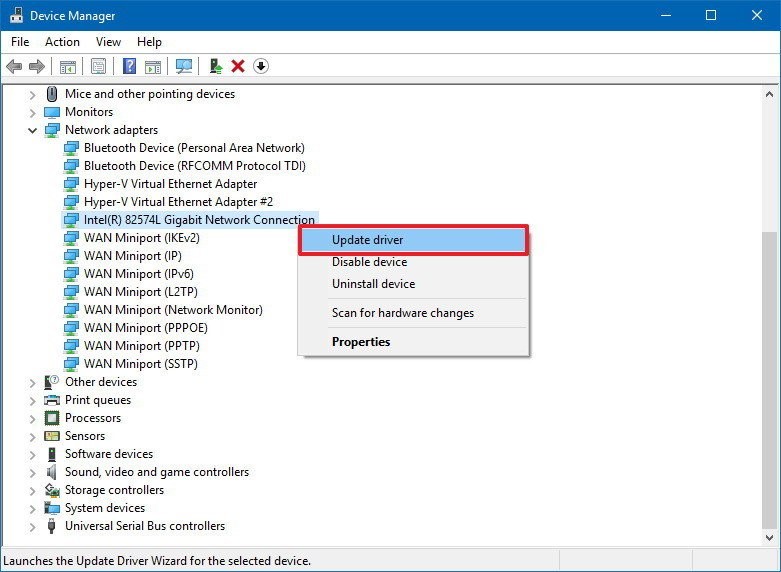Click the red X uninstall device icon
The width and height of the screenshot is (781, 572).
point(238,67)
